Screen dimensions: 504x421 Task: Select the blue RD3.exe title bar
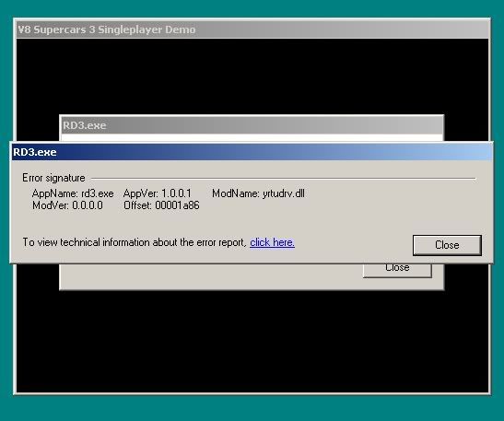pyautogui.click(x=252, y=152)
